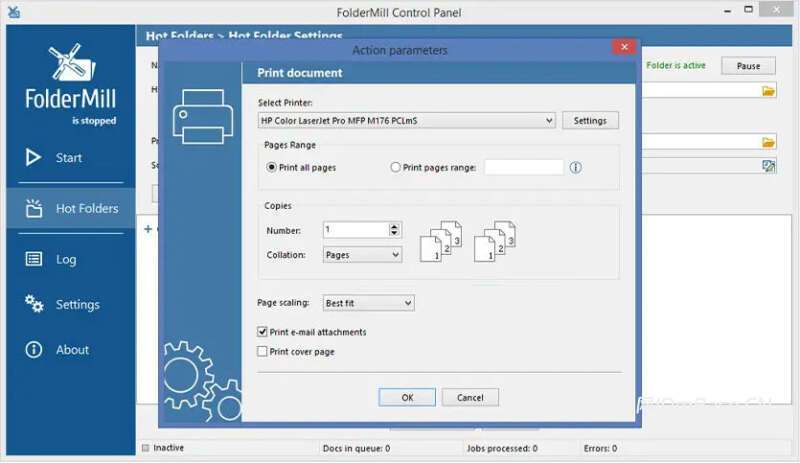Click Cancel in Action parameters dialog
This screenshot has height=463, width=800.
pos(470,398)
